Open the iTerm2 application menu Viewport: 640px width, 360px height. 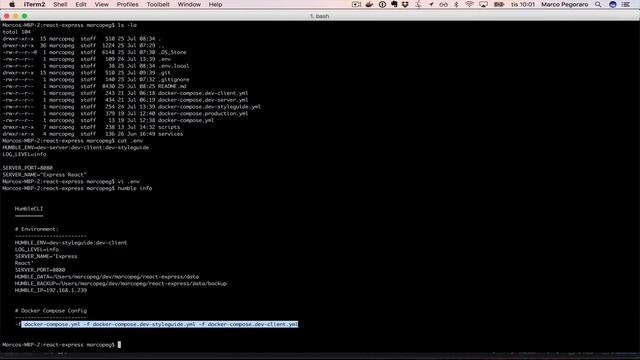[34, 4]
